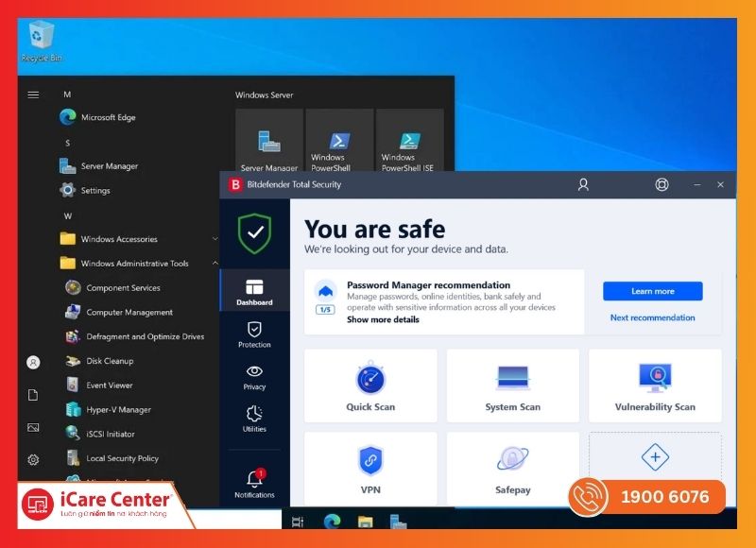Open Notifications with the bell icon

pyautogui.click(x=254, y=484)
